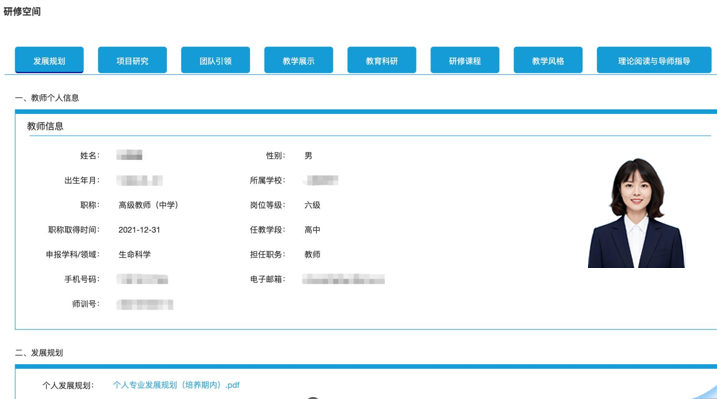This screenshot has height=399, width=717.
Task: Click the 男 gender value
Action: click(x=309, y=156)
